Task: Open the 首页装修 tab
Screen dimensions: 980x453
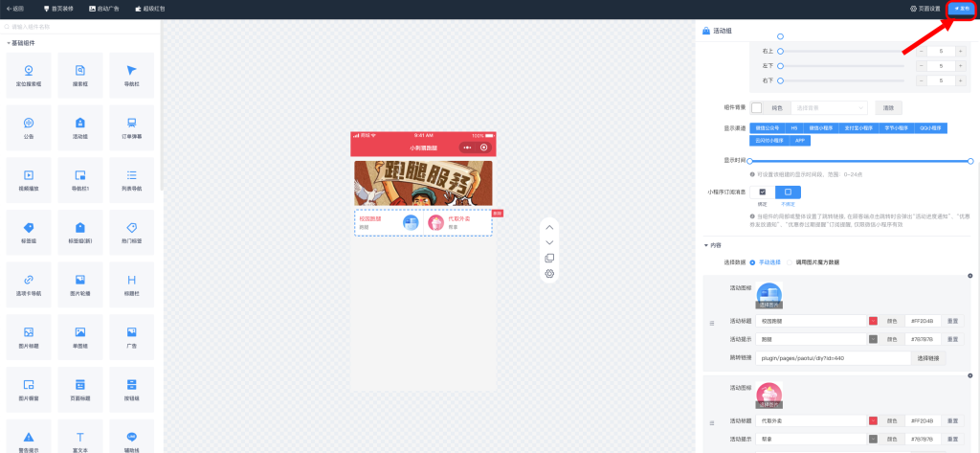Action: coord(62,8)
